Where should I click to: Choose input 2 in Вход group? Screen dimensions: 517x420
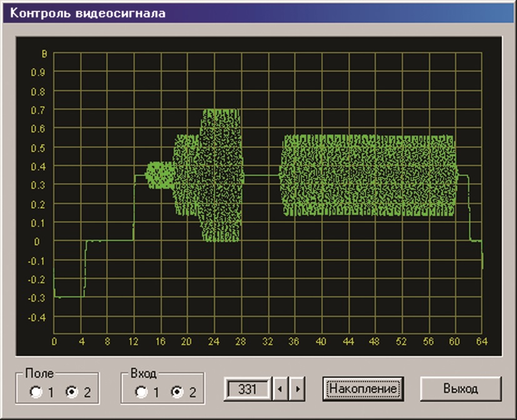click(x=178, y=392)
